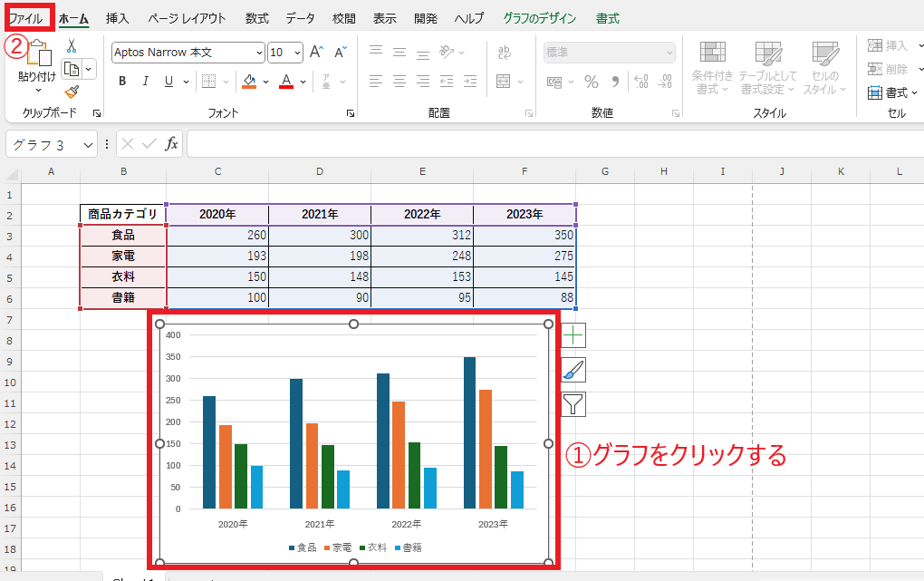This screenshot has height=581, width=924.
Task: Open the chart styles paintbrush button
Action: pos(573,370)
